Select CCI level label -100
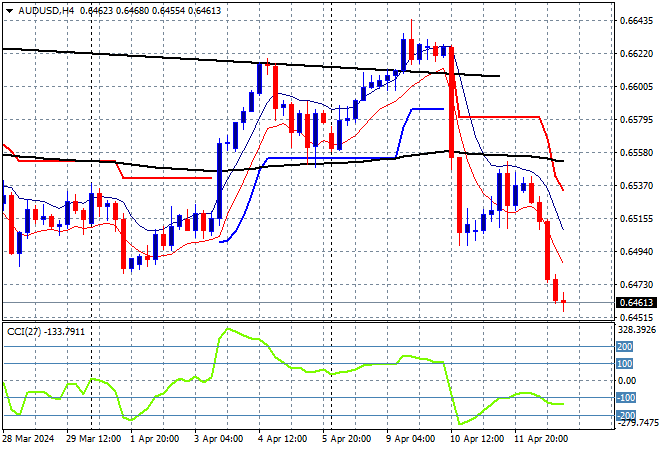The image size is (660, 450). 625,398
